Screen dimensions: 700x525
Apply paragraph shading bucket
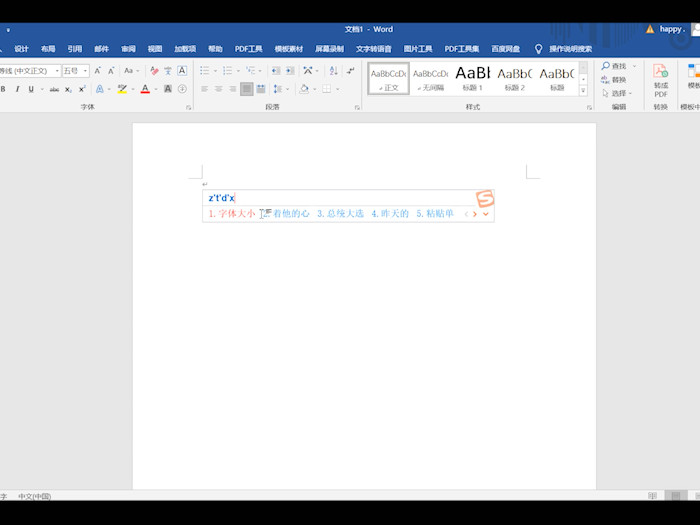(x=304, y=89)
